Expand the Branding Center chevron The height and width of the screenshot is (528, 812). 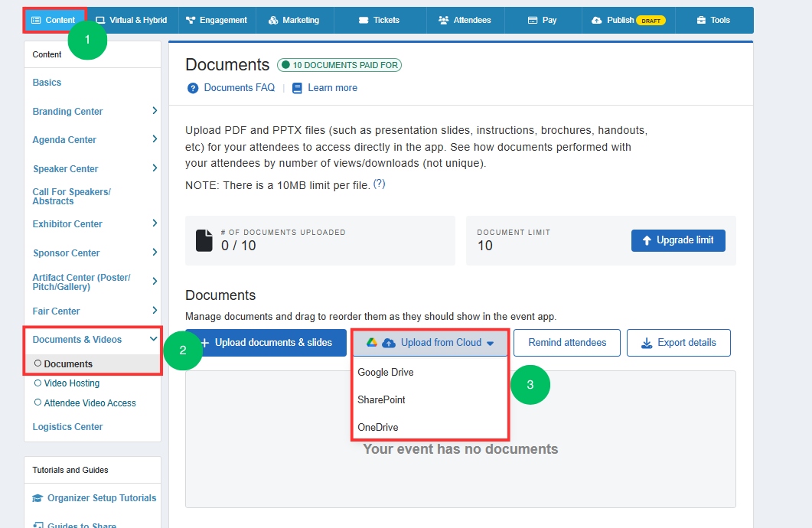[155, 111]
